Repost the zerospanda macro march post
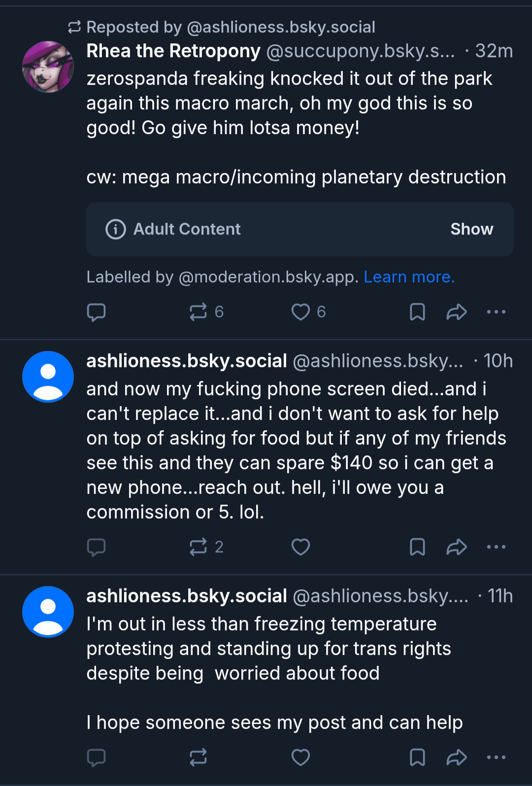The height and width of the screenshot is (786, 532). pos(206,312)
